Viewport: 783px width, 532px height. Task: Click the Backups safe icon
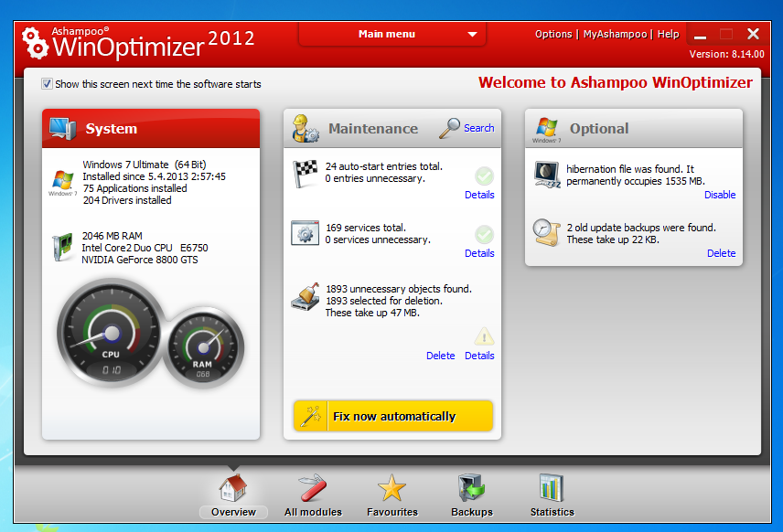click(x=471, y=487)
